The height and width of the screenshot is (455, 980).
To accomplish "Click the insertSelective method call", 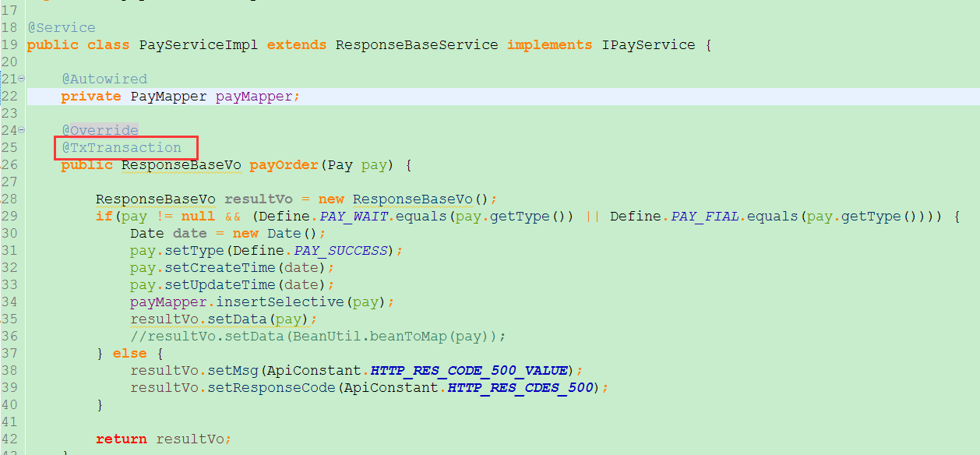I will (280, 302).
